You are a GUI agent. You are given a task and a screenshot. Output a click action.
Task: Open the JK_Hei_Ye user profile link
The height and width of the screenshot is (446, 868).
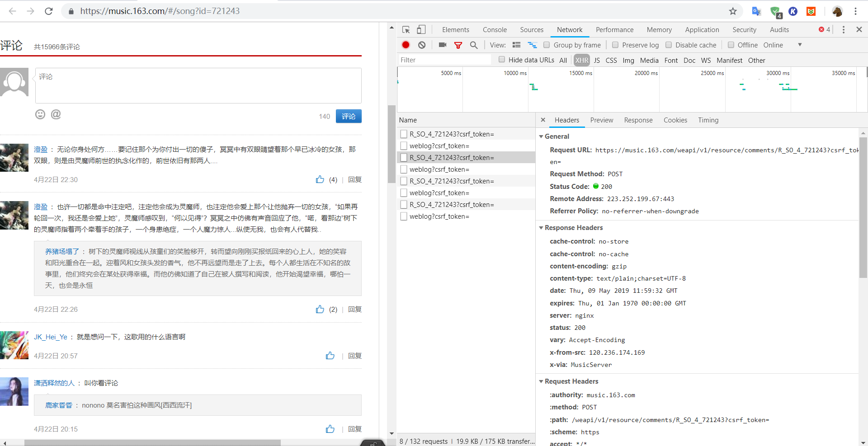(50, 337)
